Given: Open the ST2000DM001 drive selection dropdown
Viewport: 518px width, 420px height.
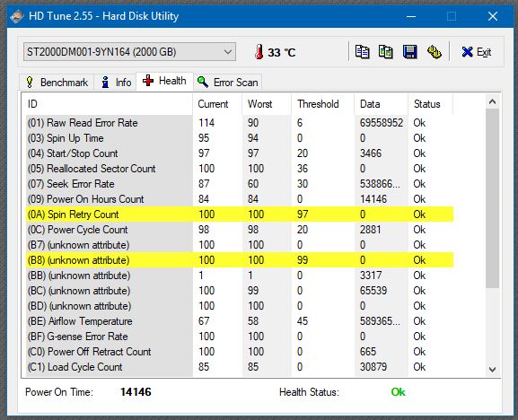Looking at the screenshot, I should 129,52.
